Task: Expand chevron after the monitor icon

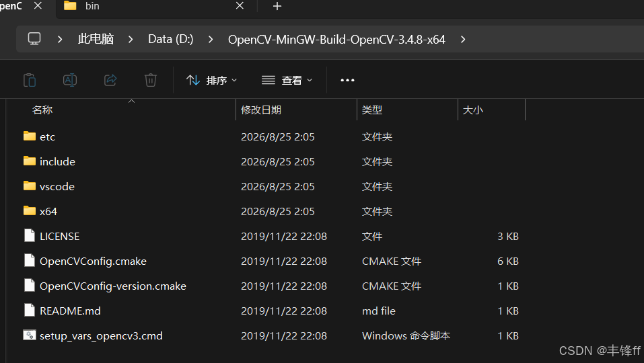Action: coord(60,40)
